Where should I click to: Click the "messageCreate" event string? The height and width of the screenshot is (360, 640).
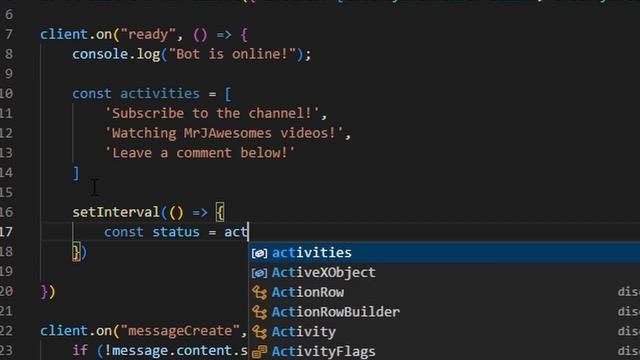point(180,331)
